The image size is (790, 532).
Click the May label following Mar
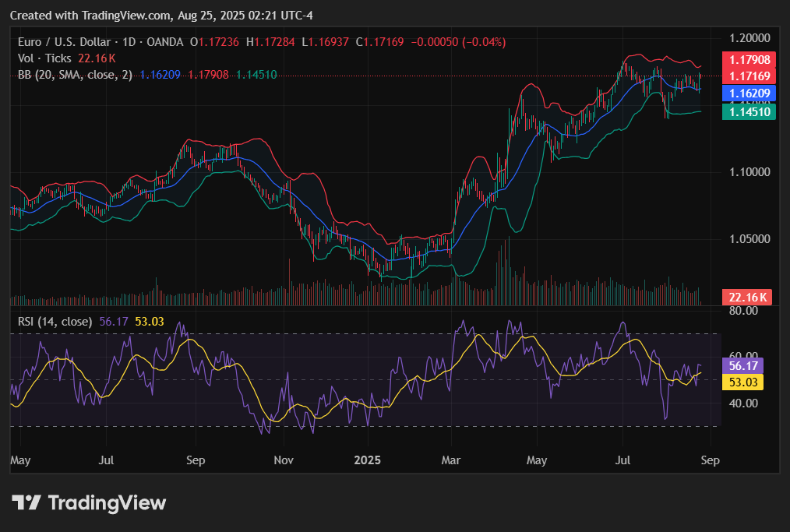[537, 460]
